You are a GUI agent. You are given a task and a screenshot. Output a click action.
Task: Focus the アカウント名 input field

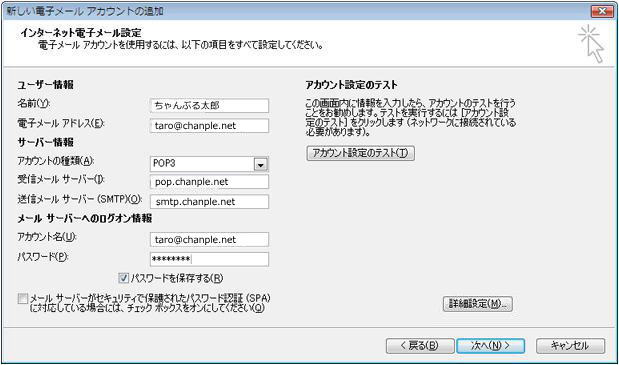pyautogui.click(x=209, y=240)
